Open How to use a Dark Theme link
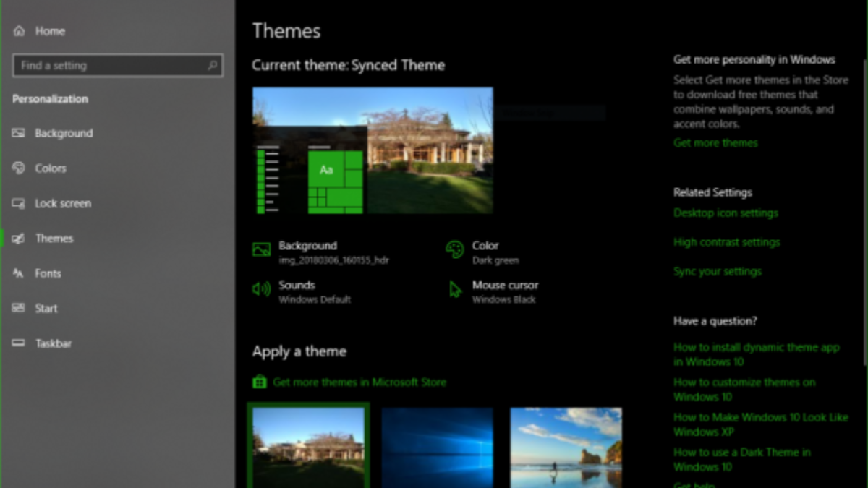 pos(742,459)
